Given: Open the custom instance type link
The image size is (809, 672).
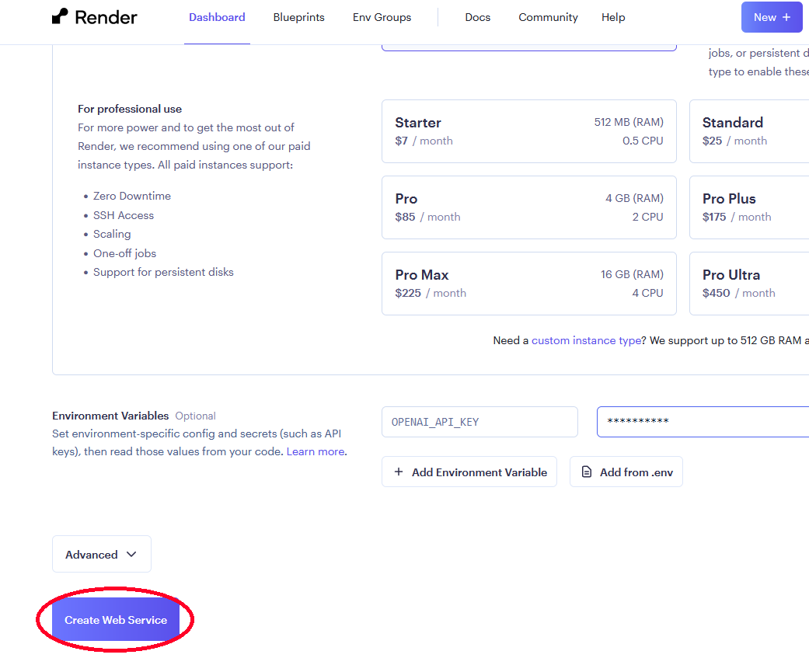Looking at the screenshot, I should (x=586, y=340).
